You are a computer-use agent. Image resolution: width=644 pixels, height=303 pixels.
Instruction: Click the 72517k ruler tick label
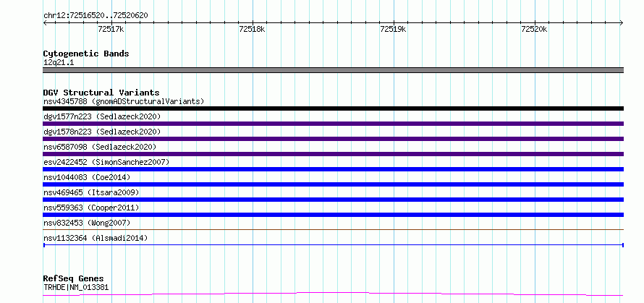[111, 29]
